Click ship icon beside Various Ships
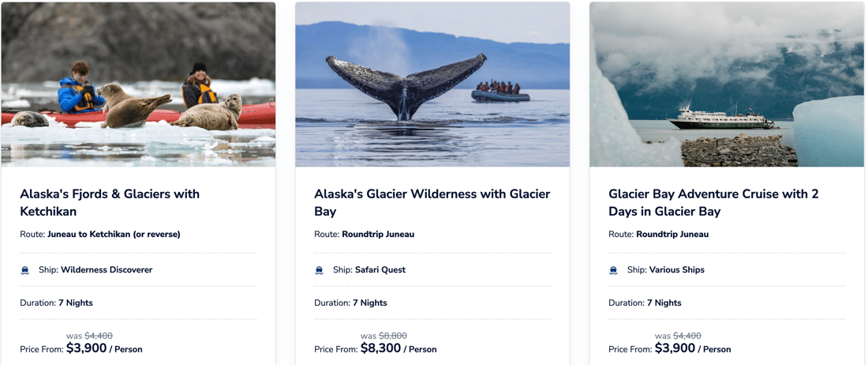Screen dimensions: 868x365 click(614, 270)
